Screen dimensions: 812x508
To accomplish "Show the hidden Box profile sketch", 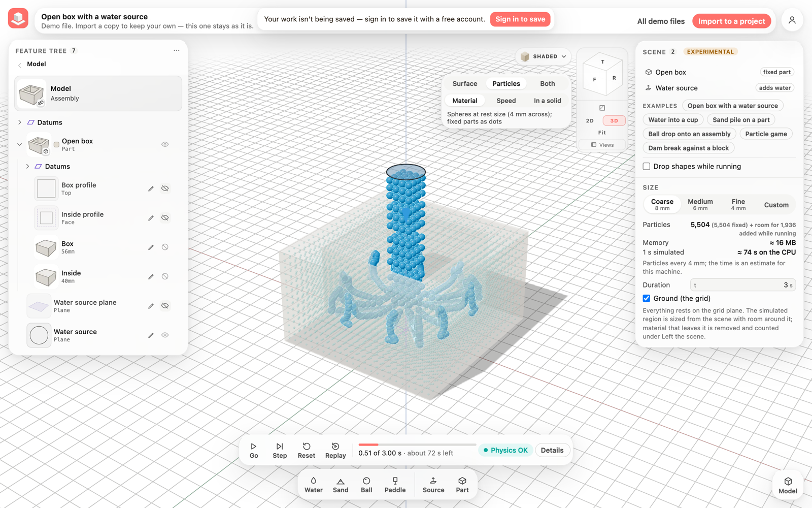I will 165,188.
